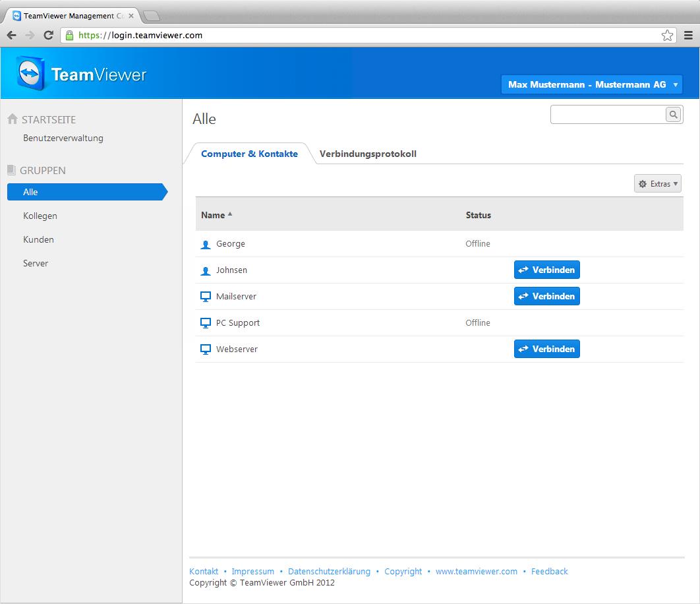Click the search input field
Screen dimensions: 700x604
[608, 114]
